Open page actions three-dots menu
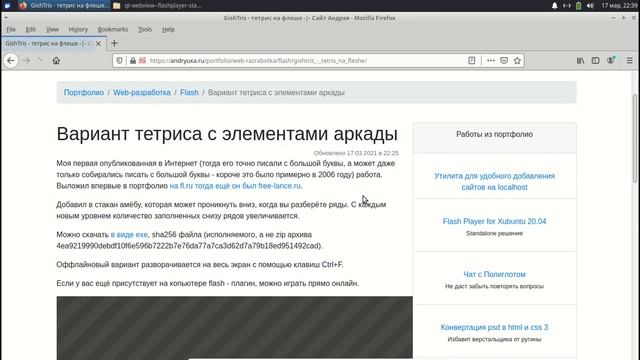The width and height of the screenshot is (640, 360). click(491, 60)
